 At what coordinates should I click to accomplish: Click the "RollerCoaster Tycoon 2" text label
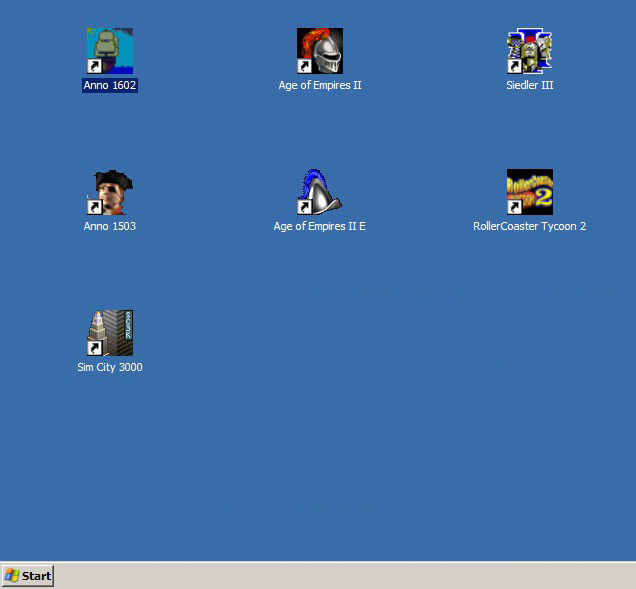530,227
